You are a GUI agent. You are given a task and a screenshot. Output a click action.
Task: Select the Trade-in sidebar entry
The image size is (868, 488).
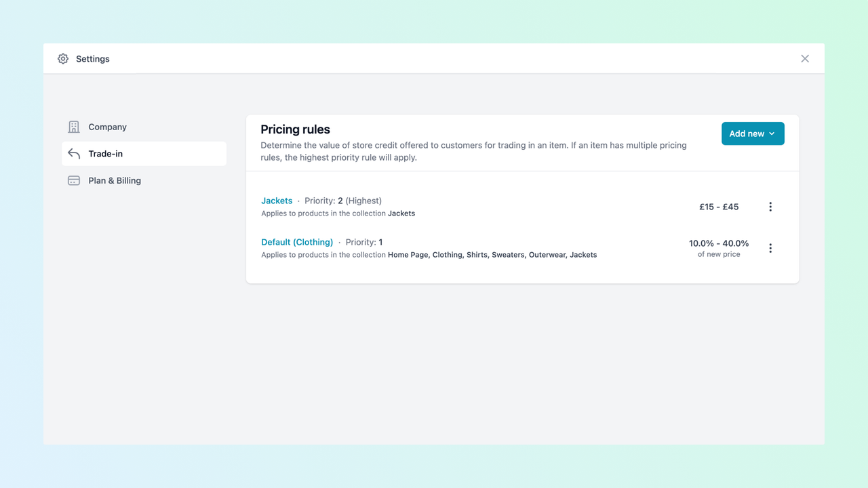tap(106, 154)
